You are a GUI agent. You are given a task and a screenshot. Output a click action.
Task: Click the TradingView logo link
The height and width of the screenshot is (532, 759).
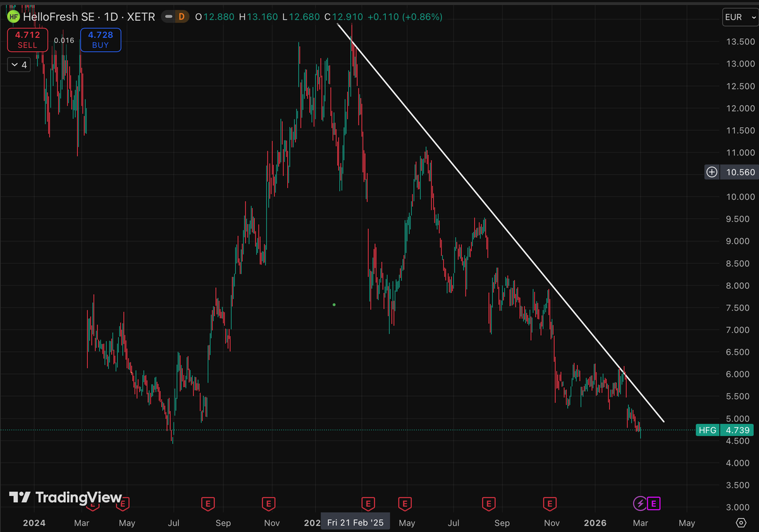point(65,497)
